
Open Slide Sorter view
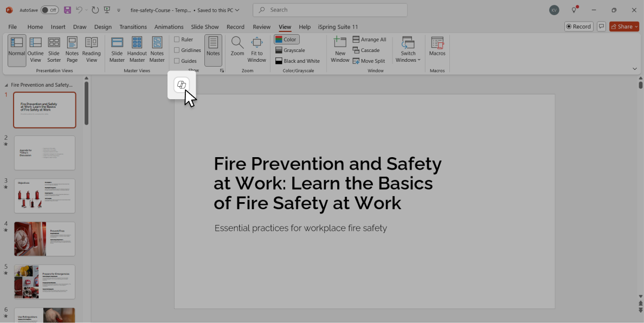point(54,49)
